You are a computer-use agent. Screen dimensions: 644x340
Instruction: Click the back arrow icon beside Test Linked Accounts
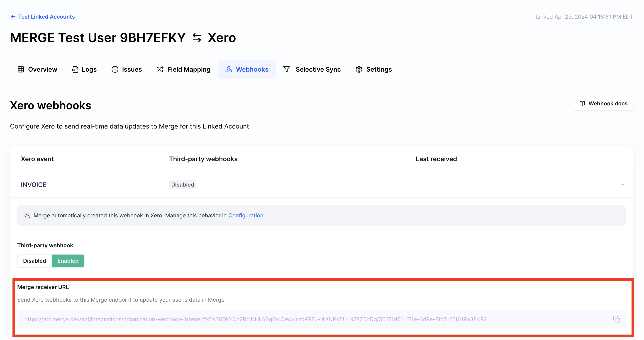pos(13,17)
